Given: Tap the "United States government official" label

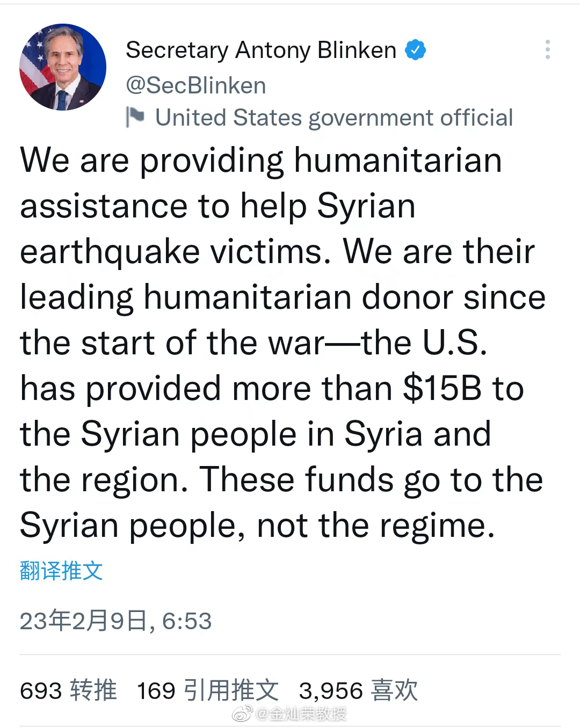Looking at the screenshot, I should tap(334, 118).
